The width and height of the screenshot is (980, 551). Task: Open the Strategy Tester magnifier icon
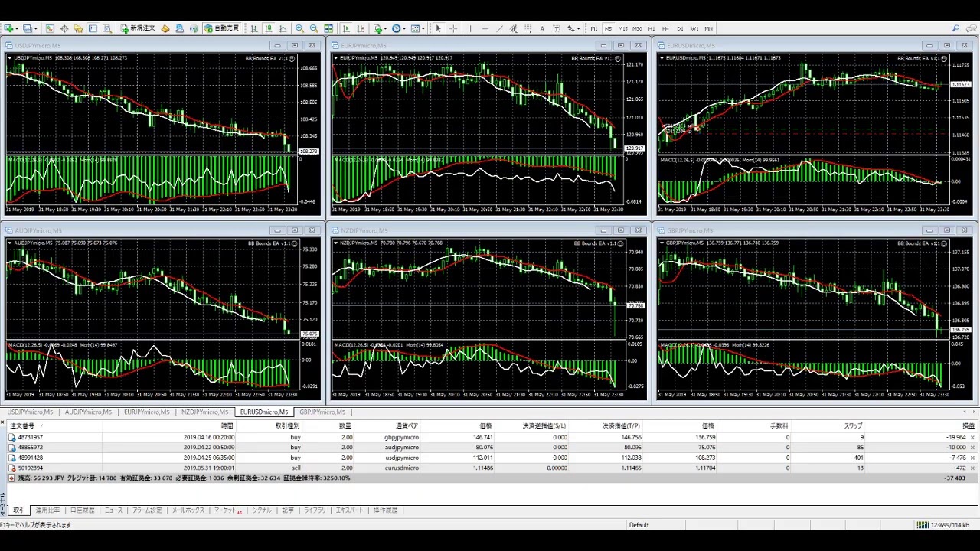(x=107, y=28)
